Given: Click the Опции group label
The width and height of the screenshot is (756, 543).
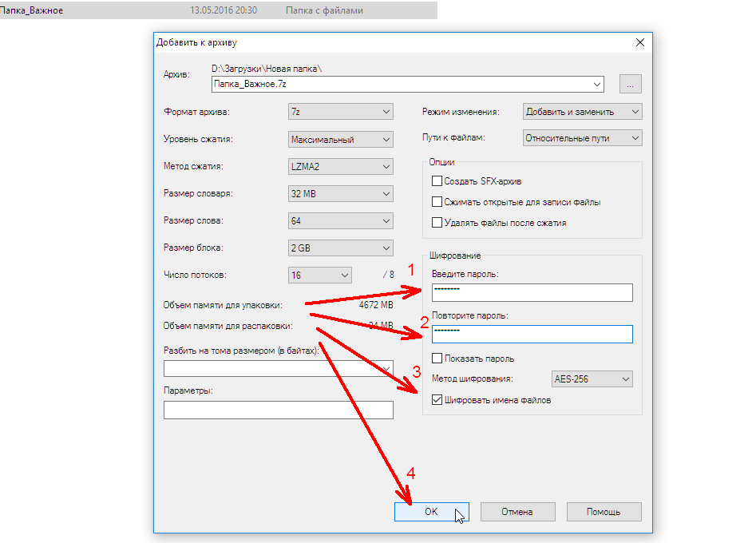Looking at the screenshot, I should coord(441,162).
